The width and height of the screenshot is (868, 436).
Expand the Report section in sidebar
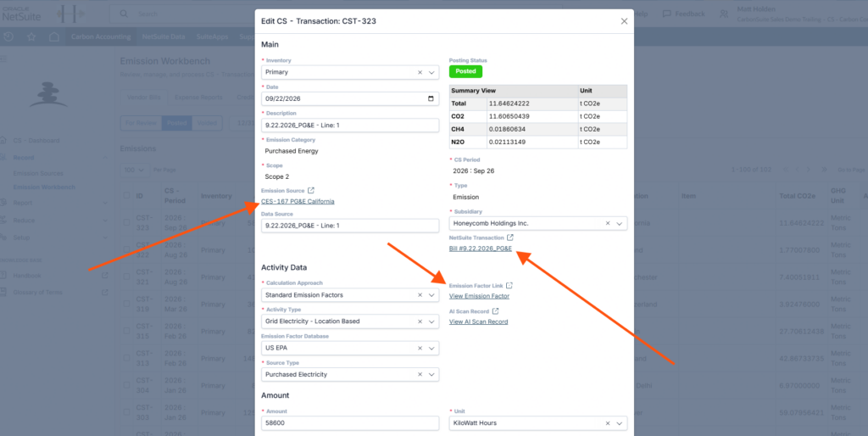tap(106, 203)
